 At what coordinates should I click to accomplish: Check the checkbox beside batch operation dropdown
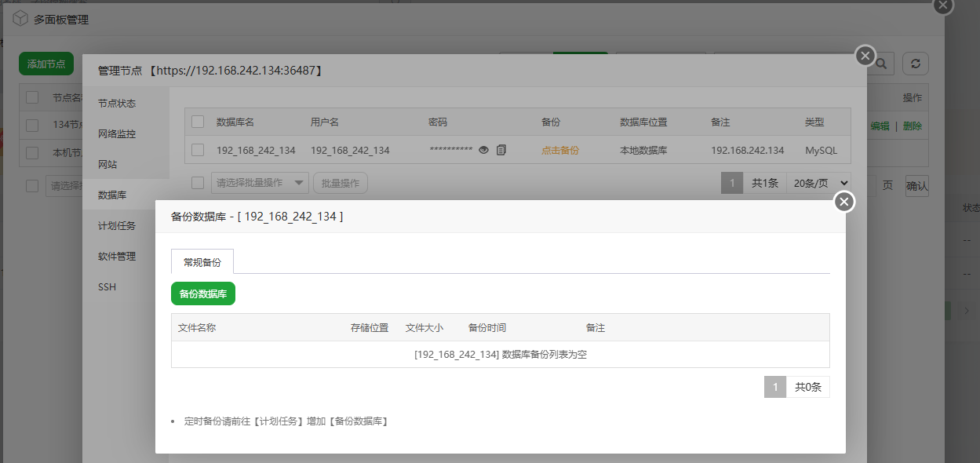pos(198,183)
